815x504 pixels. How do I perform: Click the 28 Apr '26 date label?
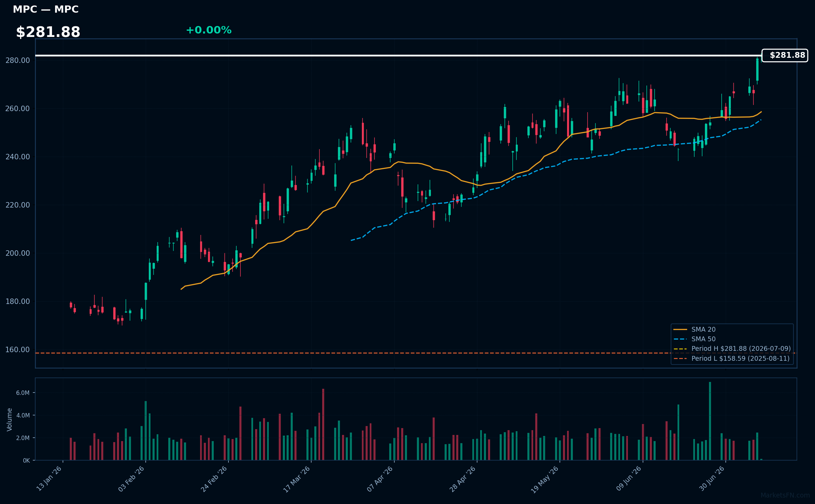pyautogui.click(x=463, y=479)
